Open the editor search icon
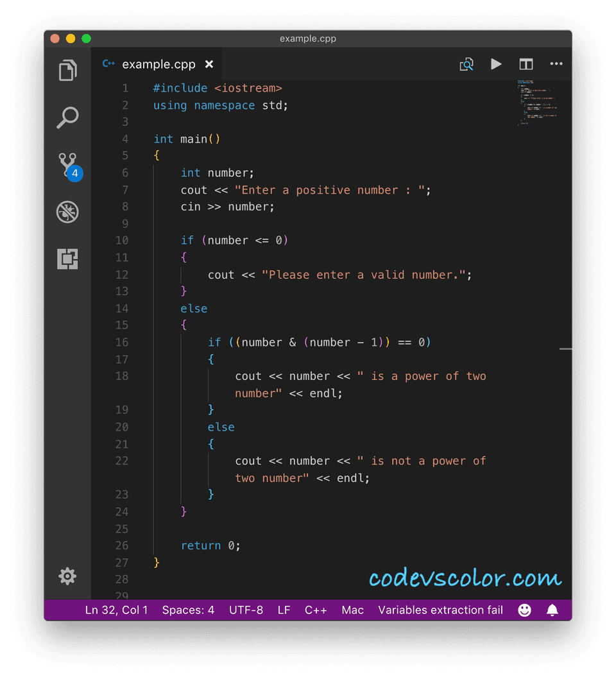616x679 pixels. pos(466,64)
